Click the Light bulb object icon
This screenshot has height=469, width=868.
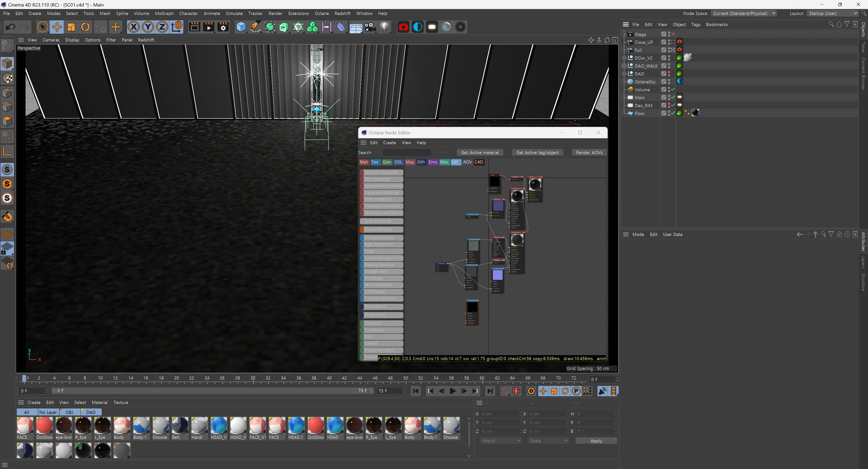pos(384,27)
